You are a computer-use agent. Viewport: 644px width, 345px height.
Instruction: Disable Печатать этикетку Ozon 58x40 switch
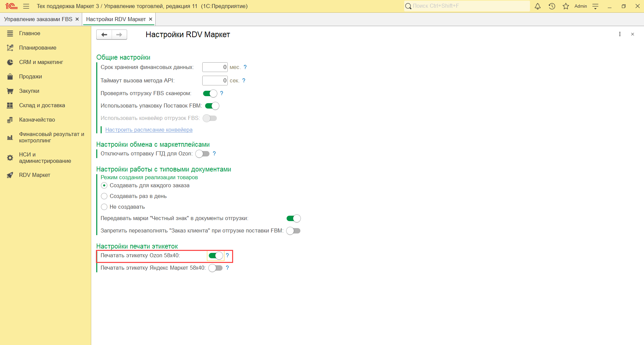point(216,256)
